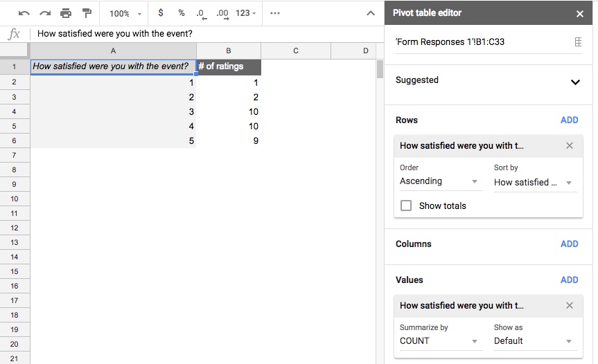Screen dimensions: 598x364
Task: Open the more toolbar options menu
Action: point(275,13)
